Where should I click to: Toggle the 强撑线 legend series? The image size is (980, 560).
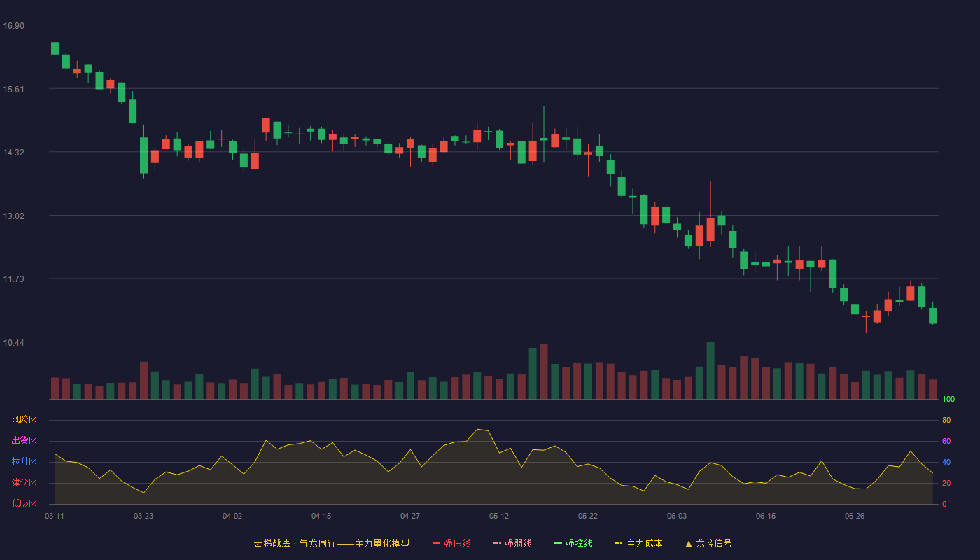click(573, 543)
